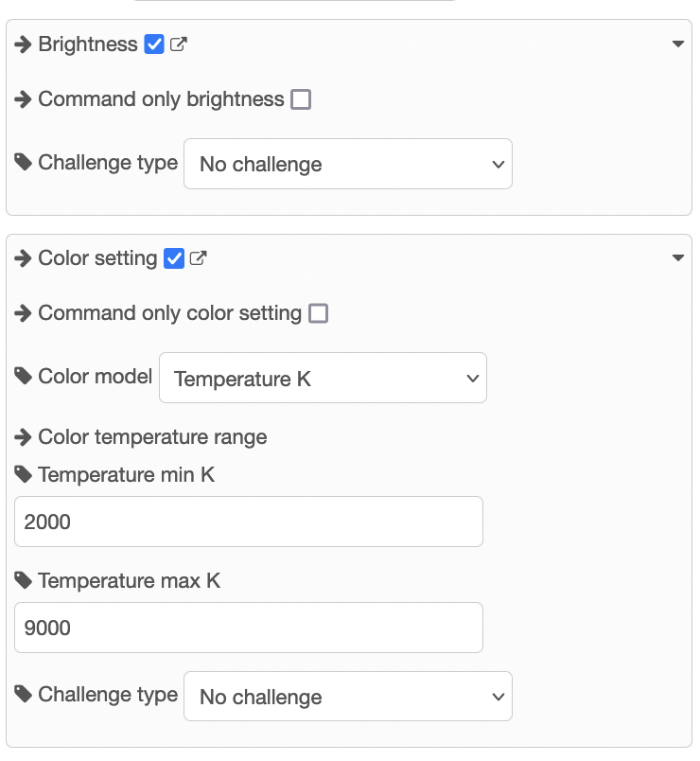Open Brightness external link icon
Viewport: 700px width, 761px height.
click(x=178, y=44)
